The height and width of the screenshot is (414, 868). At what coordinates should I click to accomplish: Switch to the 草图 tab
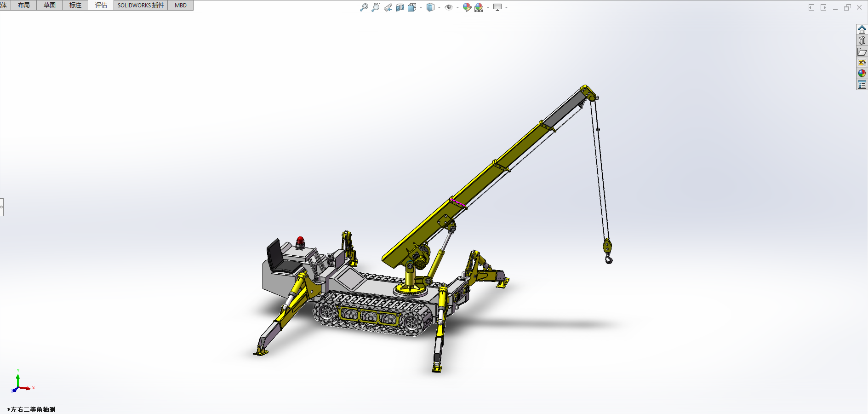50,5
